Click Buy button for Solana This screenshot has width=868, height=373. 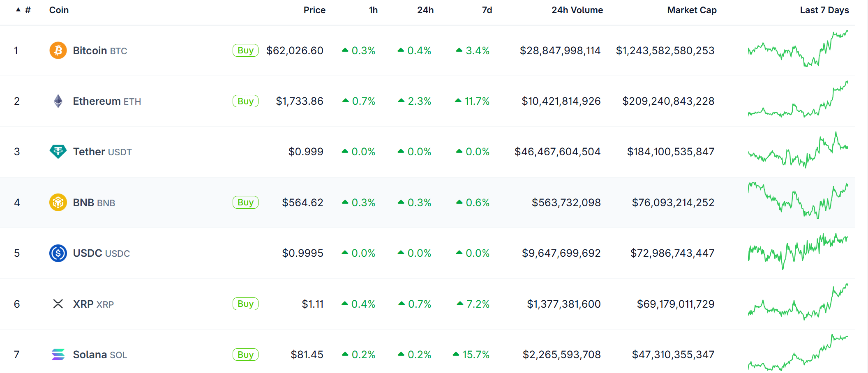point(245,355)
